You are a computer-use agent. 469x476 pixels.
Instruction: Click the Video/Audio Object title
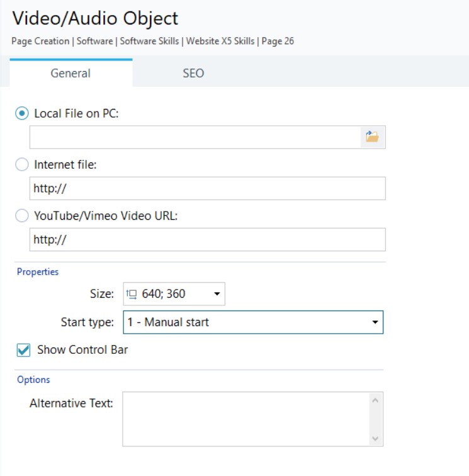click(x=95, y=18)
